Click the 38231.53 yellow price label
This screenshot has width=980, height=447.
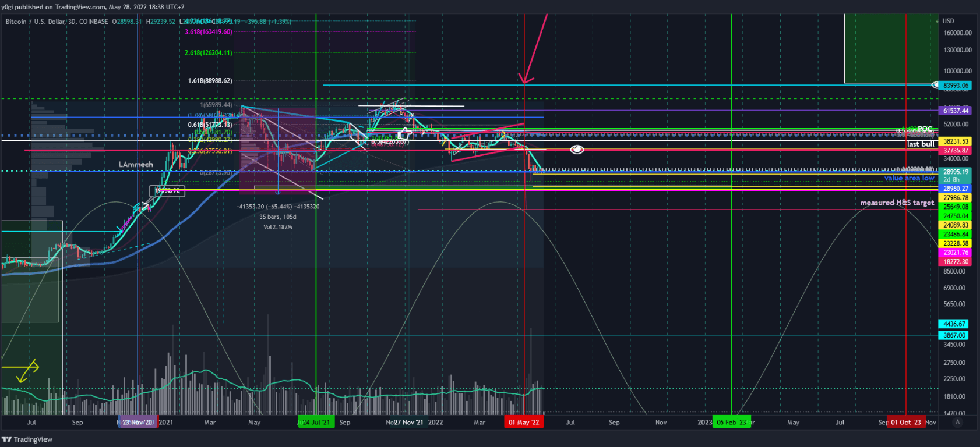tap(956, 141)
